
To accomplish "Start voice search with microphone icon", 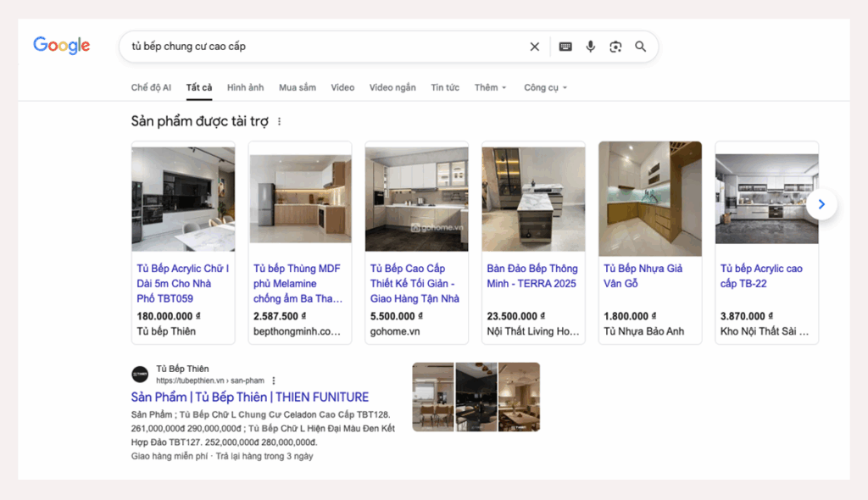I will 591,47.
